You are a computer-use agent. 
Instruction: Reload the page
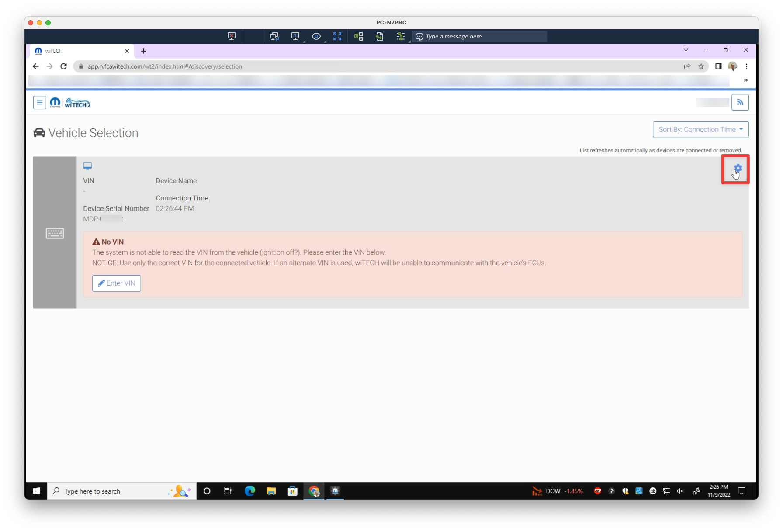(x=64, y=66)
